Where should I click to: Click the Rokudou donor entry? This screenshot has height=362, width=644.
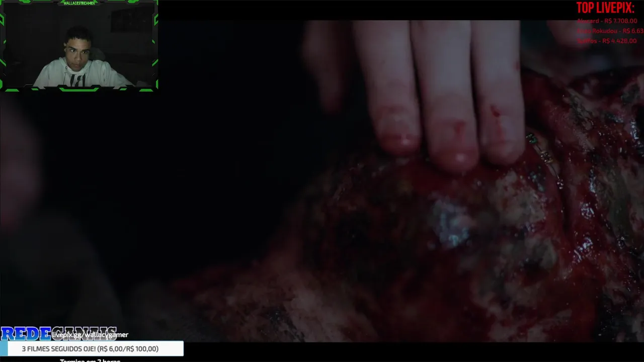click(x=610, y=31)
